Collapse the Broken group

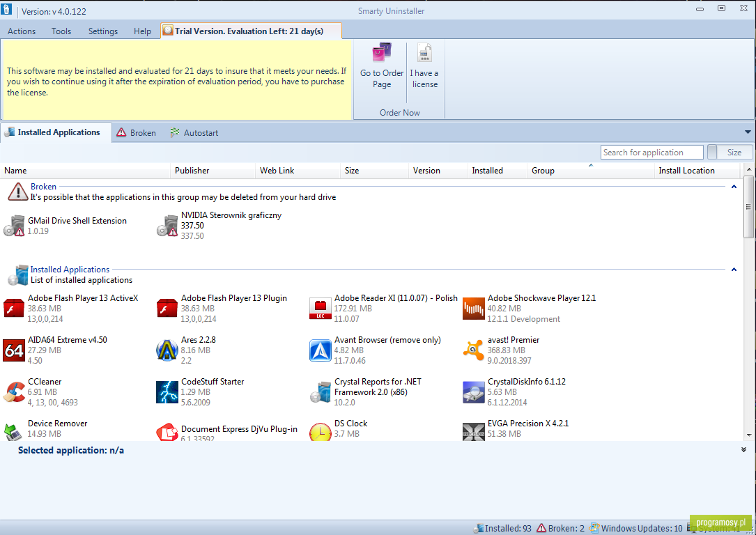(x=734, y=187)
